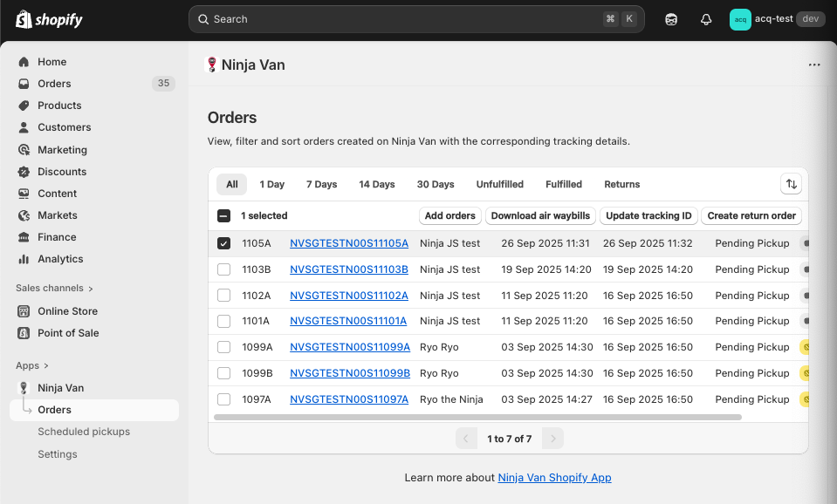Viewport: 837px width, 504px height.
Task: Click the Analytics bar chart icon
Action: (24, 259)
